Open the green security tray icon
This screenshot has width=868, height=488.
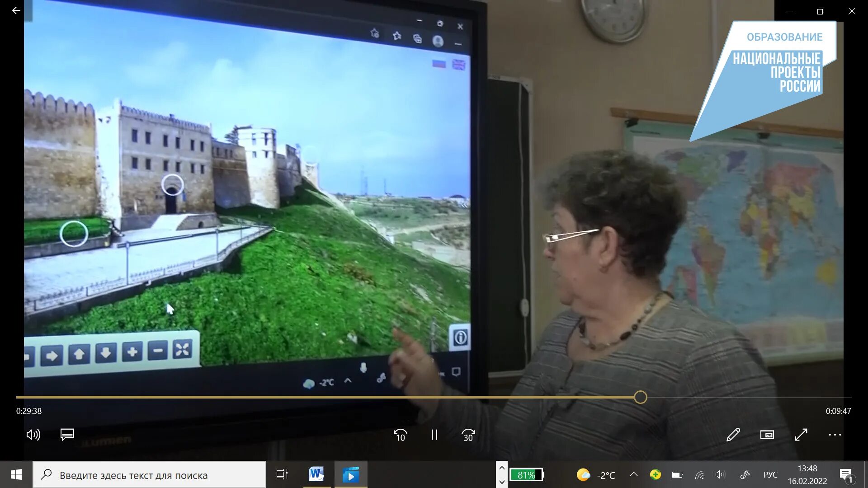655,474
